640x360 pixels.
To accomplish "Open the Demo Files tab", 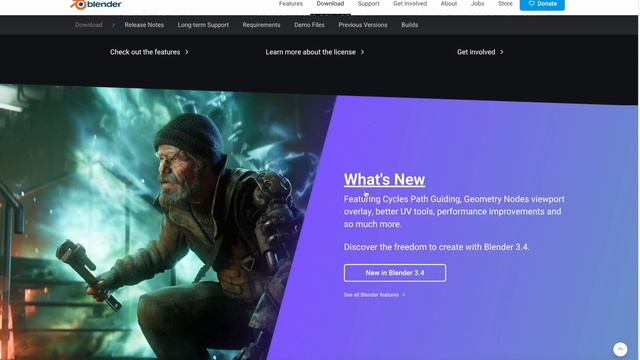I will [x=309, y=25].
